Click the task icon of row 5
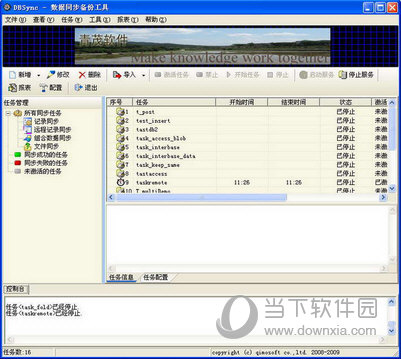The image size is (401, 360). coord(120,147)
